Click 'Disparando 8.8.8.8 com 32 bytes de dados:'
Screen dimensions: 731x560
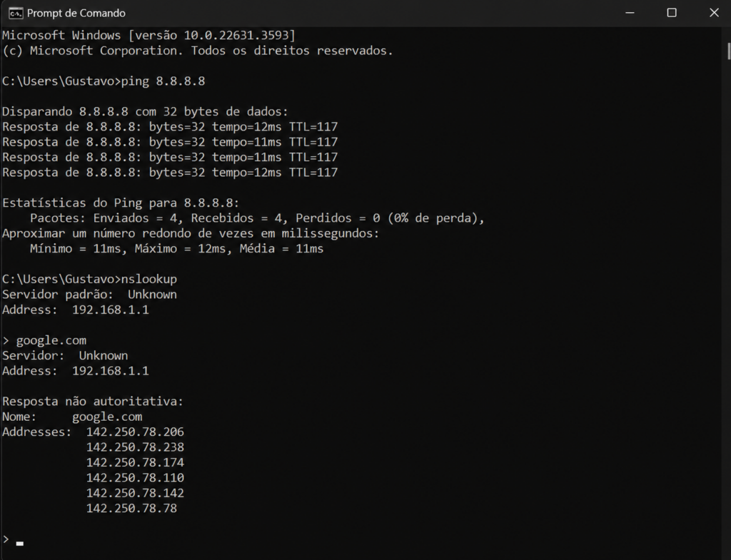coord(146,112)
